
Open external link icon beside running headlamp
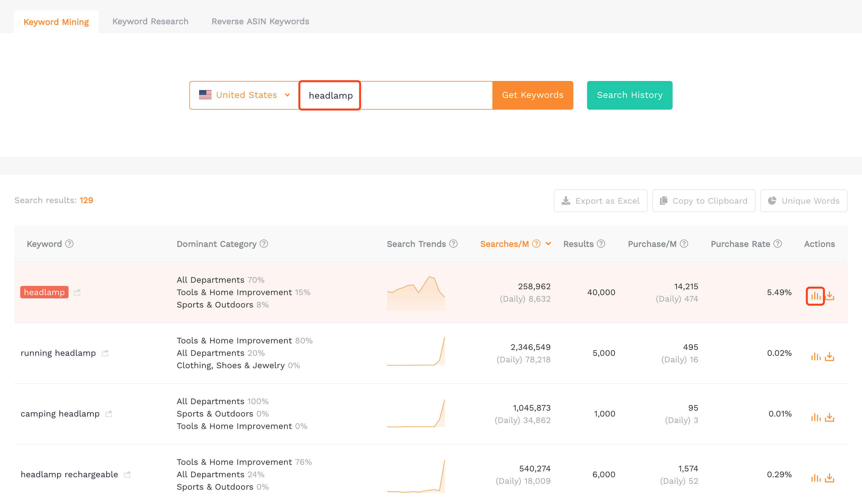(105, 353)
